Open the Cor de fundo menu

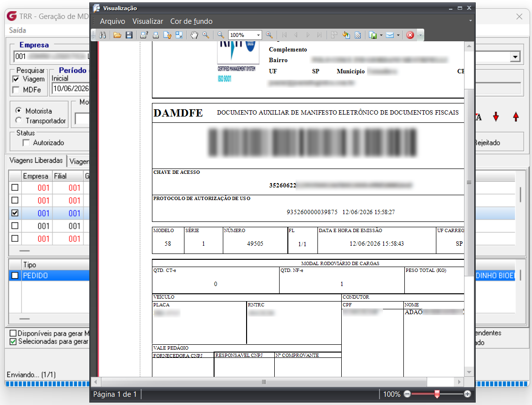click(x=191, y=21)
